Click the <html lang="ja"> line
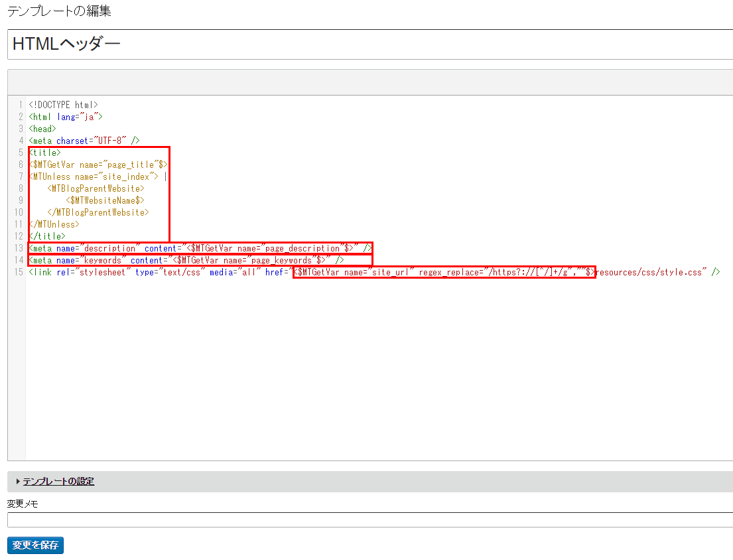Screen dimensions: 733x560 (66, 117)
